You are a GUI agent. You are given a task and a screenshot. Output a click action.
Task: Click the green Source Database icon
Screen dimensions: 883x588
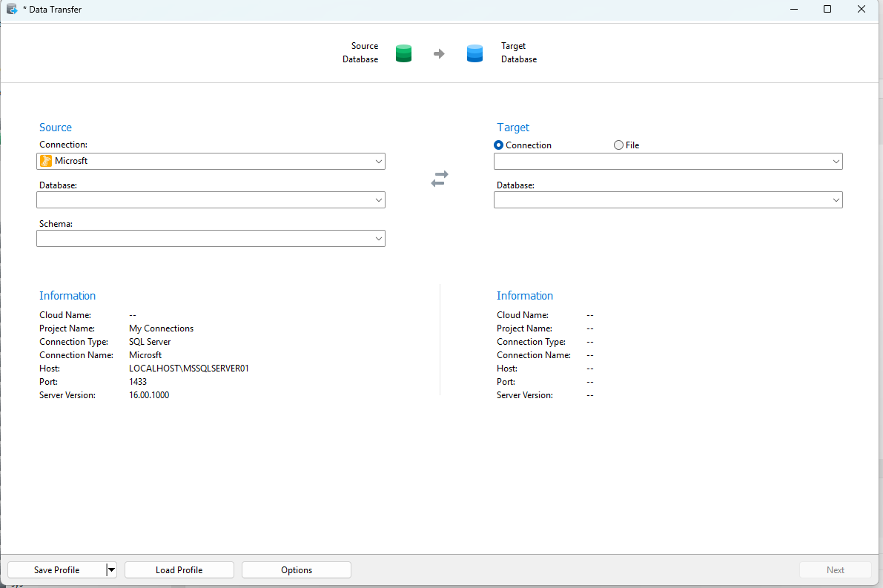403,53
